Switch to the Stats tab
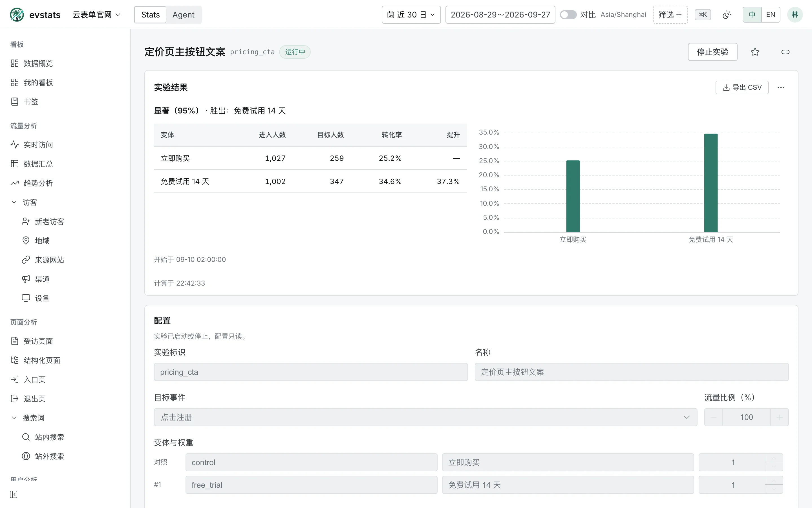812x508 pixels. pos(150,15)
